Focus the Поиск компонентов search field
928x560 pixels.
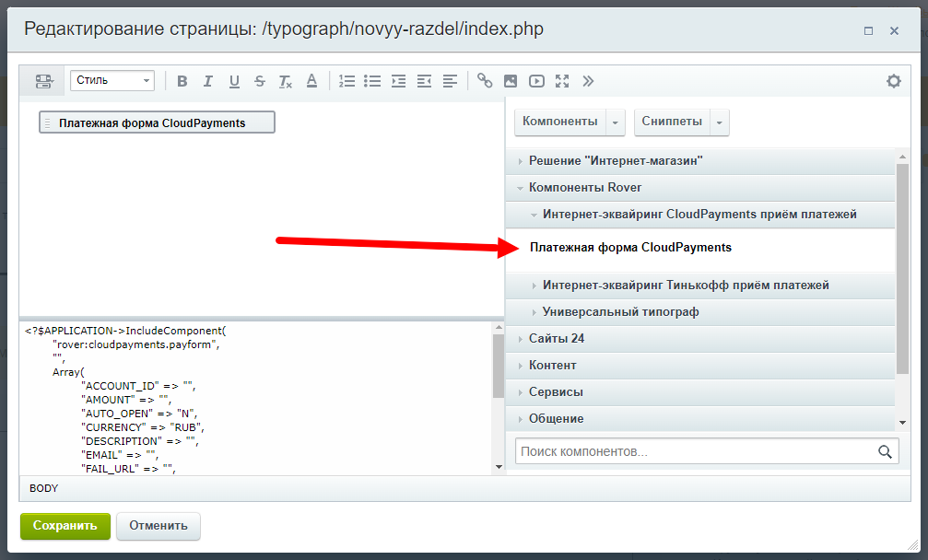[x=707, y=451]
